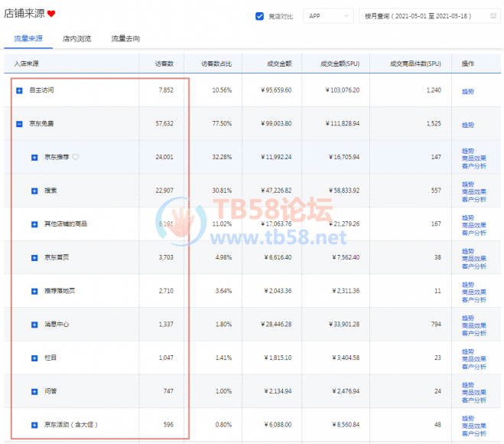
Task: Open 趋势 link for 京东免费
Action: (x=468, y=125)
